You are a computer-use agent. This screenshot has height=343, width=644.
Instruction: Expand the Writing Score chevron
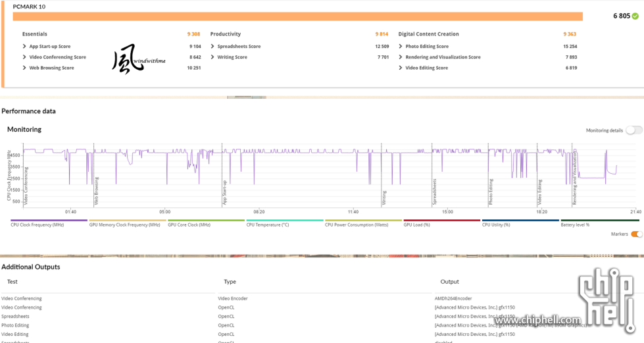(x=212, y=57)
